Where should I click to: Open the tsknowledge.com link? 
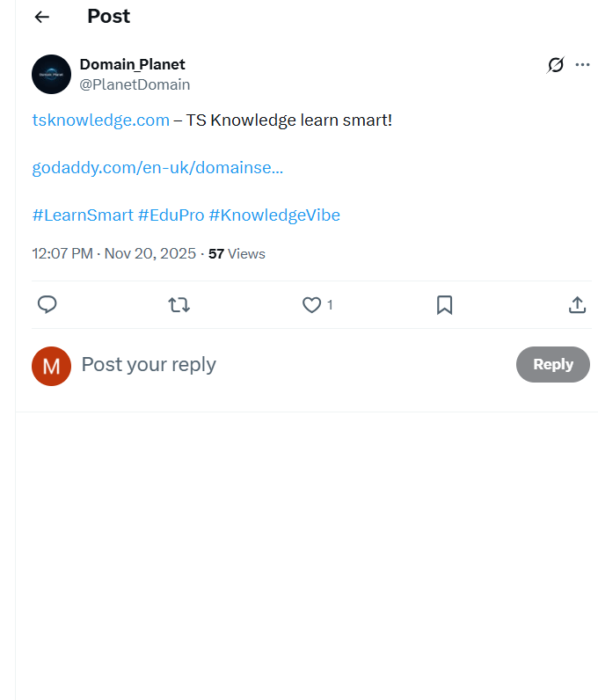pyautogui.click(x=100, y=120)
